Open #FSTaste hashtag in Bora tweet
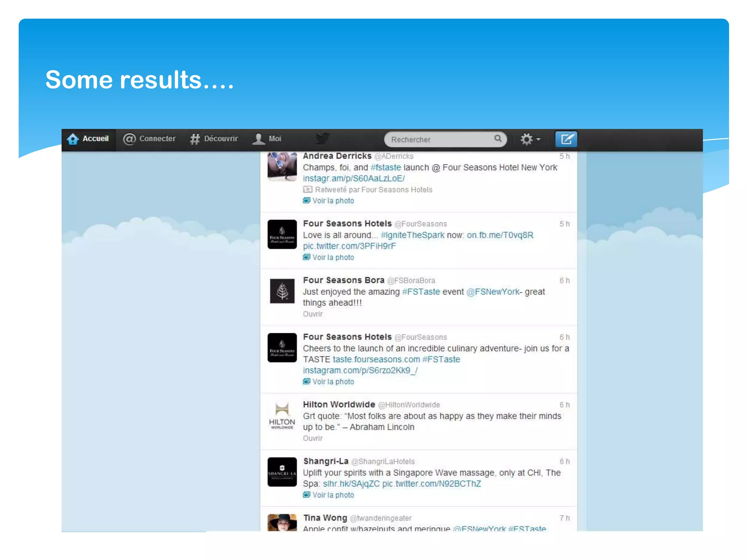The width and height of the screenshot is (747, 560). [421, 292]
